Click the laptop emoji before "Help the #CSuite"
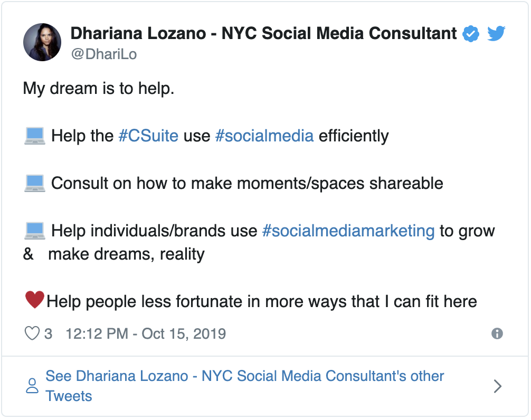Image resolution: width=531 pixels, height=420 pixels. [35, 136]
